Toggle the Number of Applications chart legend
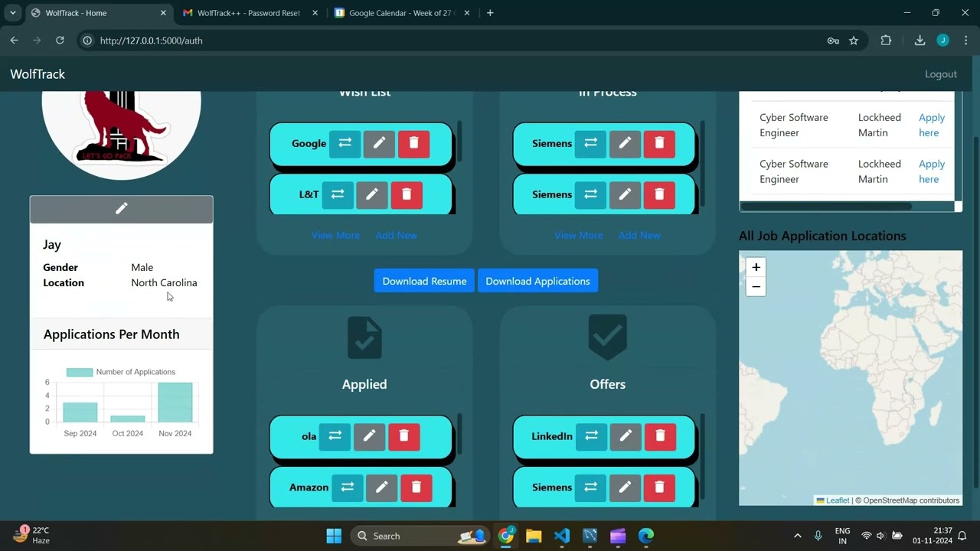980x551 pixels. coord(121,372)
